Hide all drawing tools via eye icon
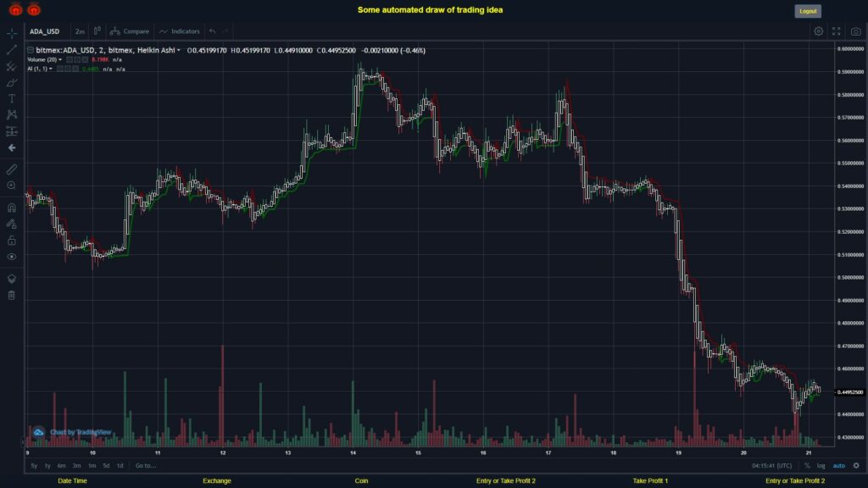The height and width of the screenshot is (488, 868). (x=12, y=257)
